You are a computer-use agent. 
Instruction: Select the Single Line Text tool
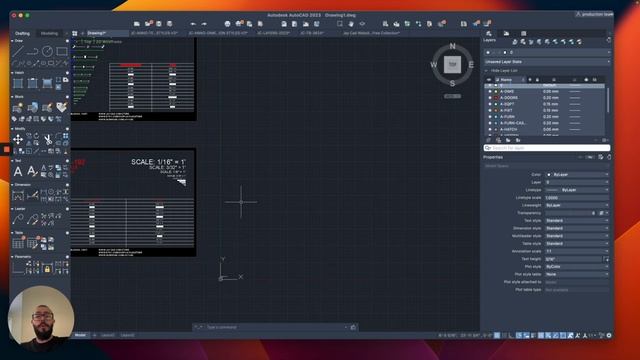point(32,171)
